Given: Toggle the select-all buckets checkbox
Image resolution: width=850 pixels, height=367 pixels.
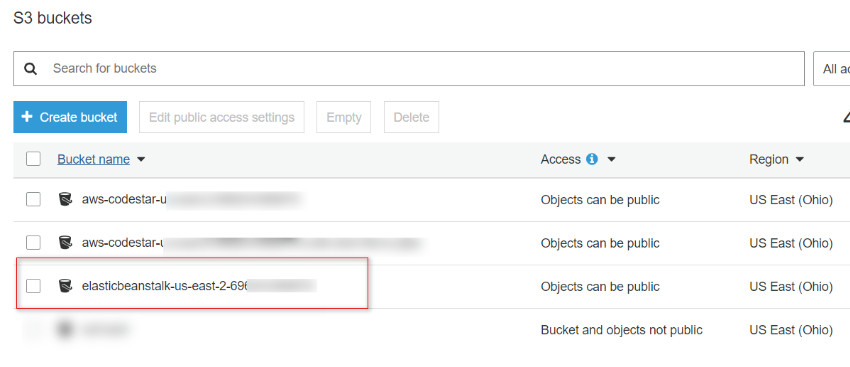Looking at the screenshot, I should (33, 159).
